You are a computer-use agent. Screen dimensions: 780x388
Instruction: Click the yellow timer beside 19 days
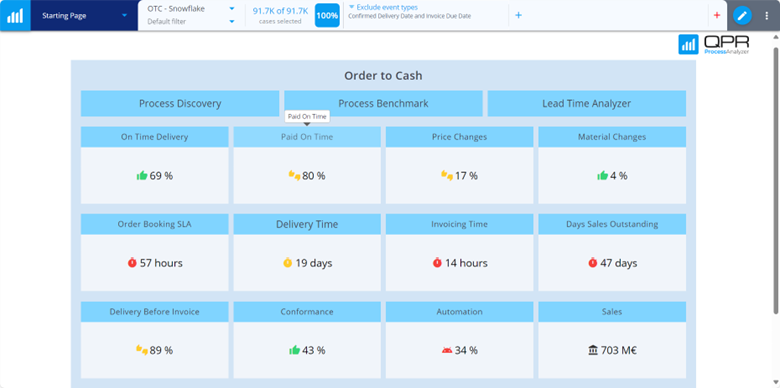pos(288,262)
